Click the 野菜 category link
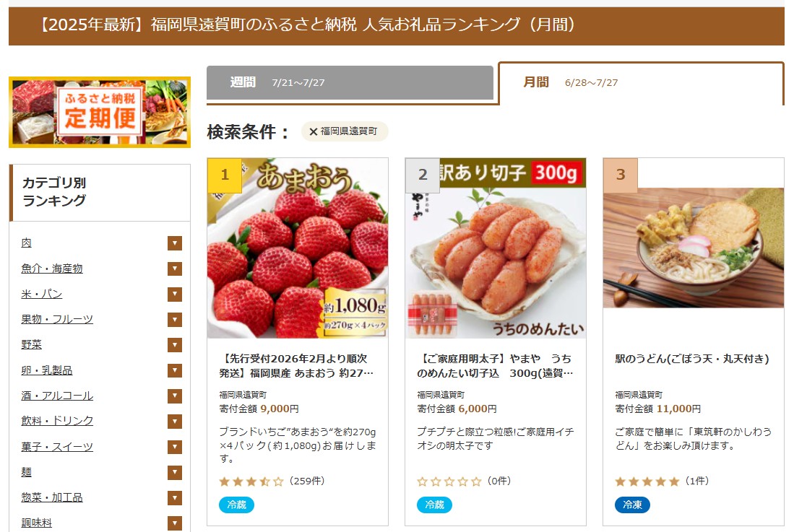The image size is (794, 532). [x=31, y=345]
